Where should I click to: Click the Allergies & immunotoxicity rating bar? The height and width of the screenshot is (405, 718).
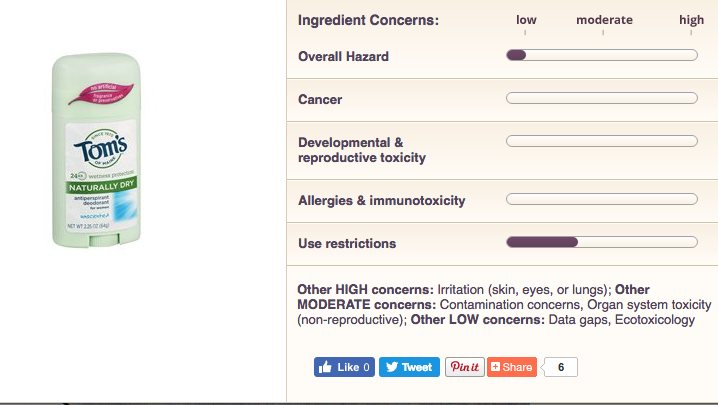tap(602, 199)
